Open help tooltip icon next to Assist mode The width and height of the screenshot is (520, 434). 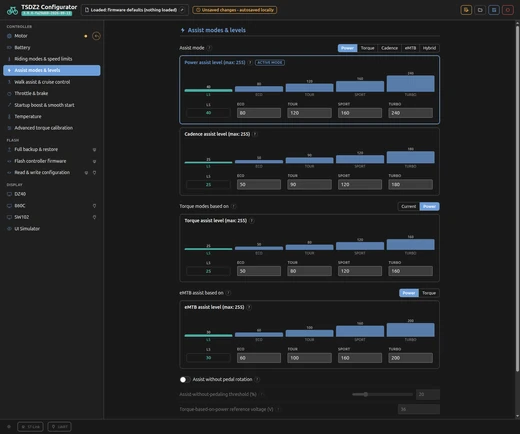209,48
